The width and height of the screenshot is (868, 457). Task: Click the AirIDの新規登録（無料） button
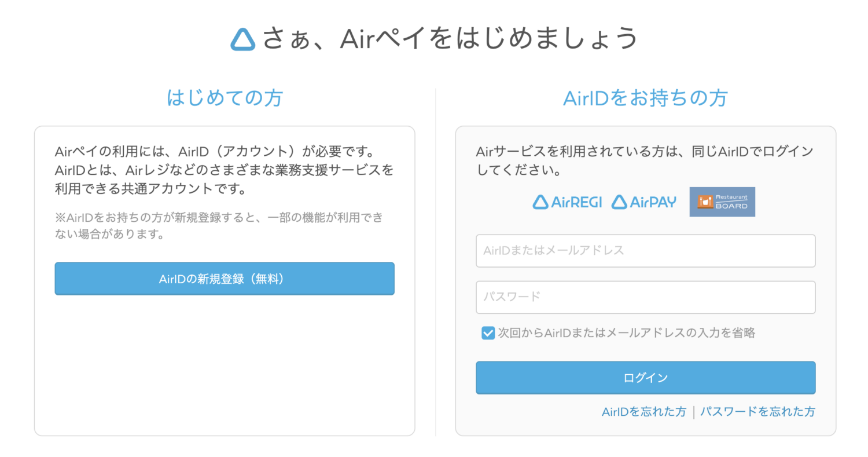(225, 279)
